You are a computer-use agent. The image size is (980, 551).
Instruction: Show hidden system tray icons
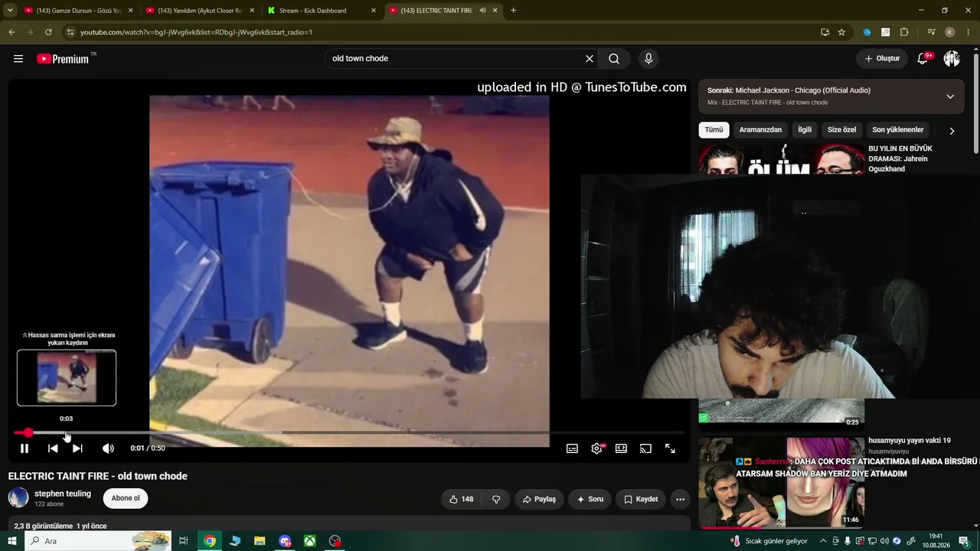824,541
